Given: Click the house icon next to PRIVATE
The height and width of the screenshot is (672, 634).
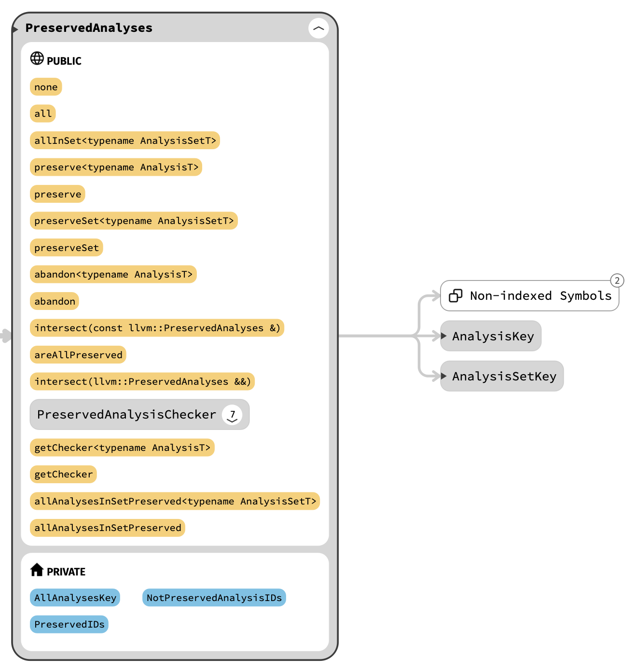Looking at the screenshot, I should [x=37, y=570].
